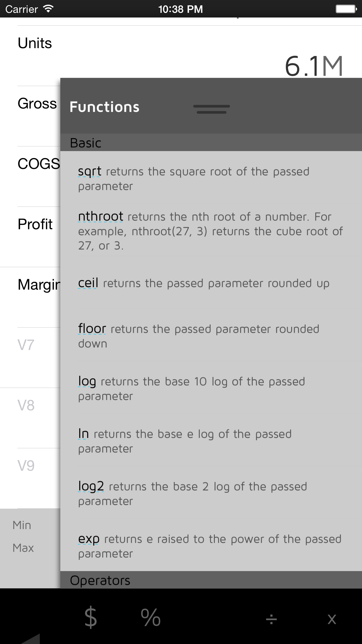
Task: Tap the Max label
Action: point(23,548)
